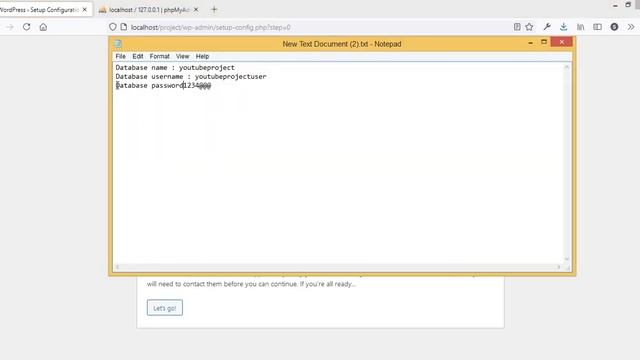This screenshot has height=360, width=640.
Task: Click the round account icon in toolbar
Action: (x=614, y=27)
